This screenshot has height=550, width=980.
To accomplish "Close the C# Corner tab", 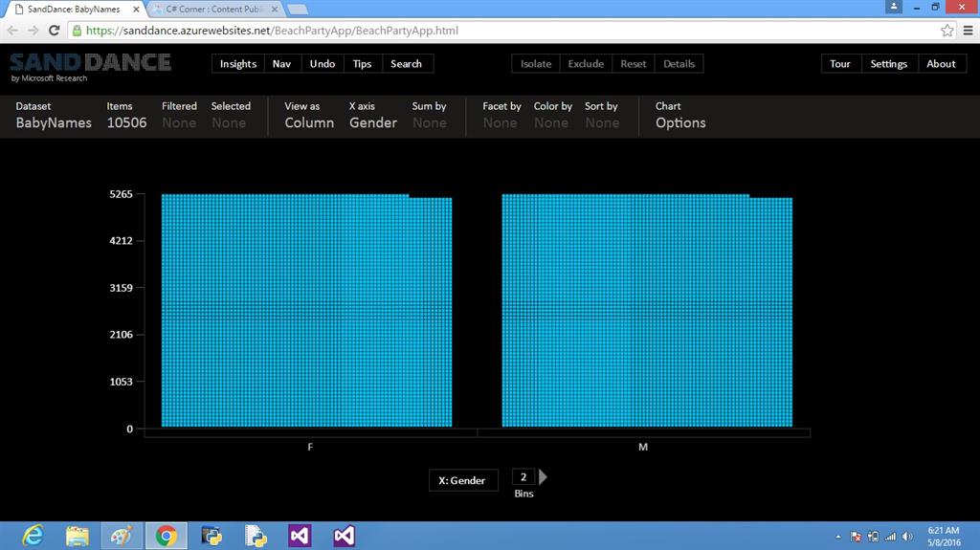I will pos(275,10).
